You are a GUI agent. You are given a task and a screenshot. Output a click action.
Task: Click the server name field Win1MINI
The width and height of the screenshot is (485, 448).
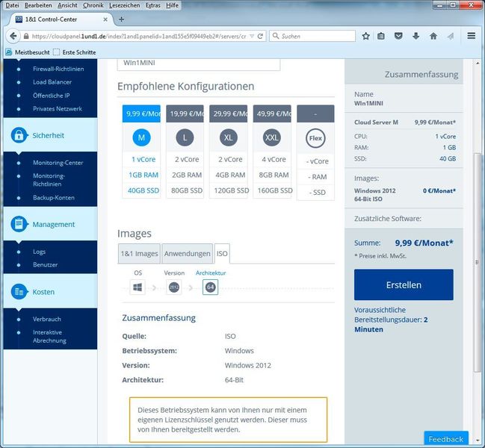pos(199,64)
